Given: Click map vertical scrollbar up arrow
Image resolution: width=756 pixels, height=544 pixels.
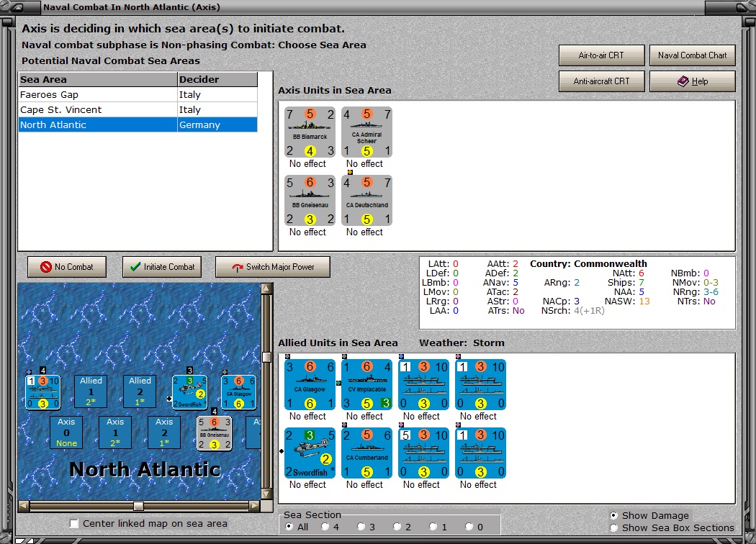Looking at the screenshot, I should [266, 289].
